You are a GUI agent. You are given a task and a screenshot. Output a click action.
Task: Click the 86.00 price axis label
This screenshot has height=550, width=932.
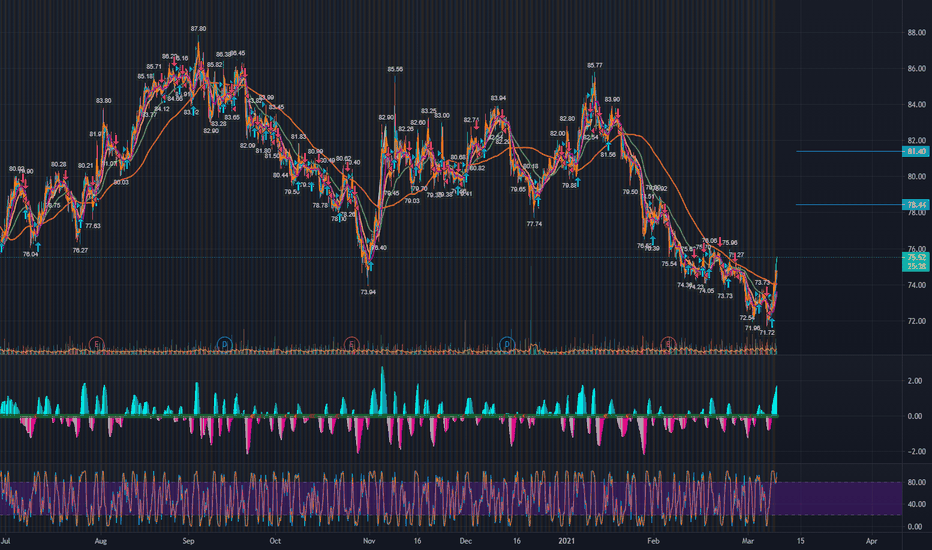916,69
